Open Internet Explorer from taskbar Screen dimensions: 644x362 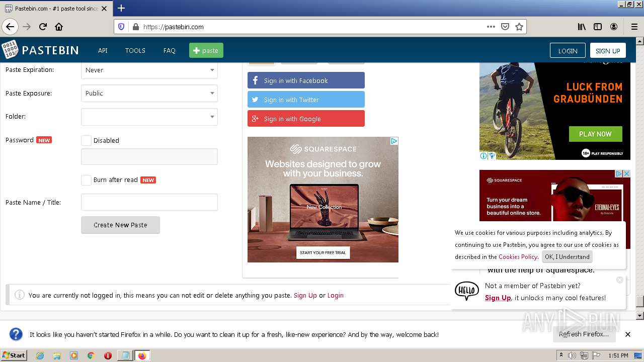[40, 355]
